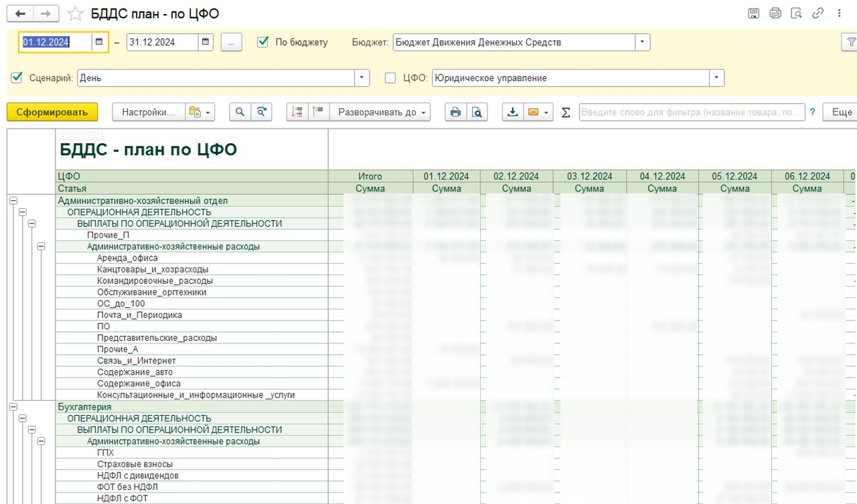Click the "Сформировать" button
Screen dimensions: 857x504
coord(52,112)
